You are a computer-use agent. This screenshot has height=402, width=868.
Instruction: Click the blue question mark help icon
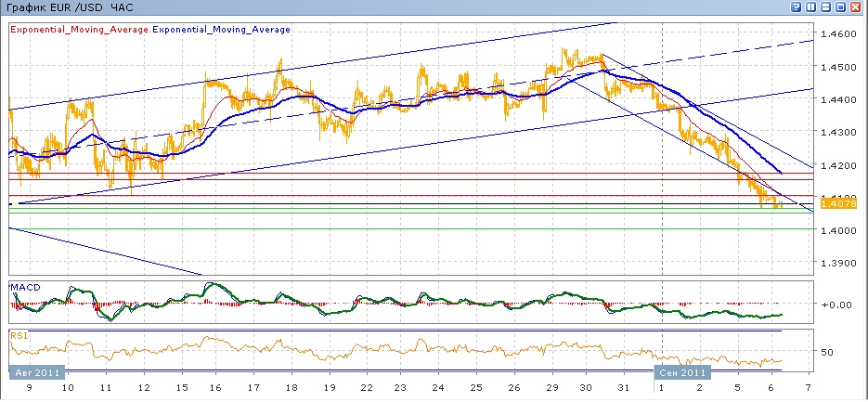coord(796,7)
